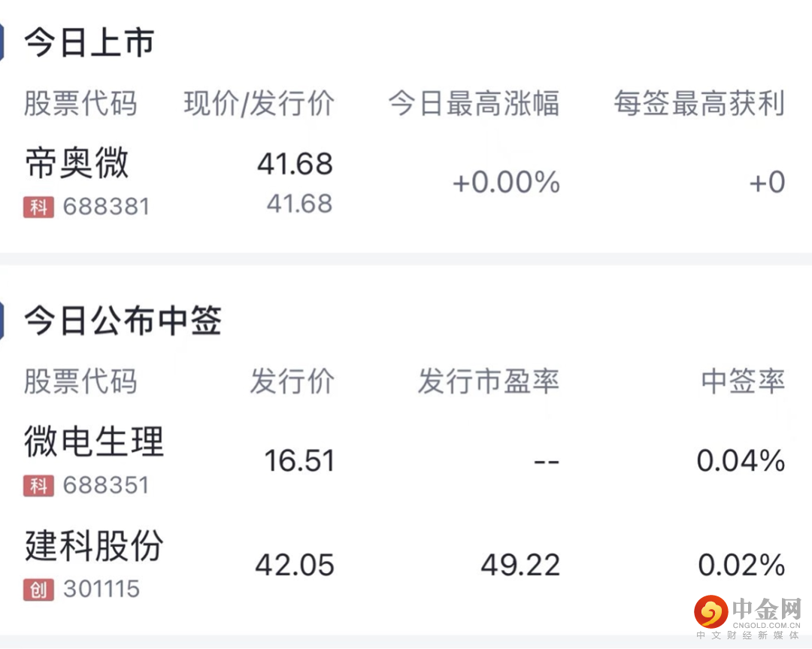
Task: Open the 微电生理 stock entry
Action: [x=94, y=442]
